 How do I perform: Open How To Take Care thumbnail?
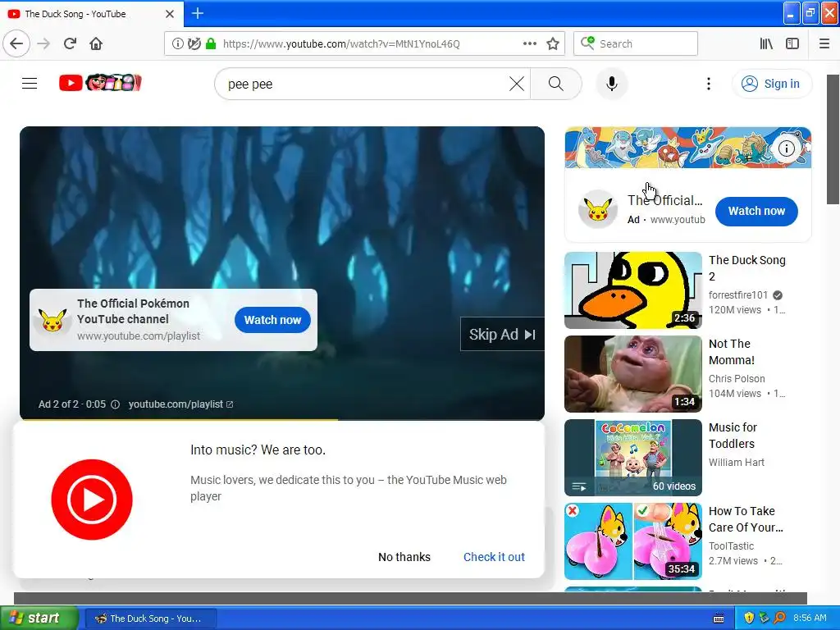pyautogui.click(x=633, y=541)
